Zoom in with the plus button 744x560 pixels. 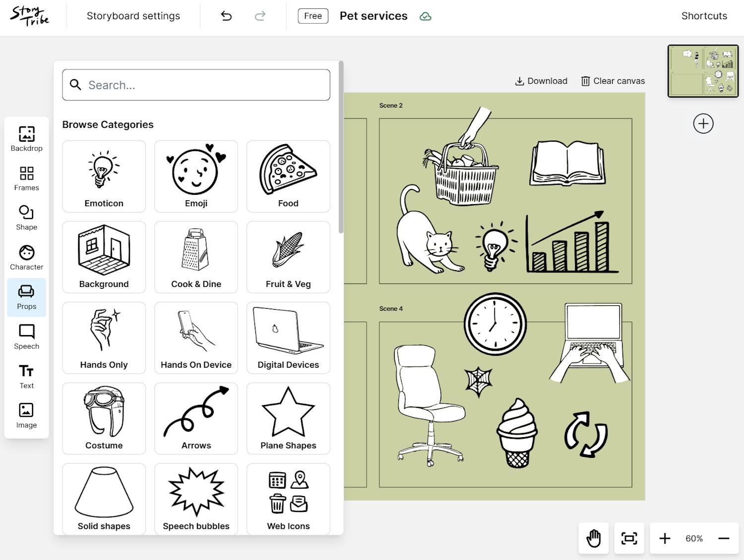point(665,538)
